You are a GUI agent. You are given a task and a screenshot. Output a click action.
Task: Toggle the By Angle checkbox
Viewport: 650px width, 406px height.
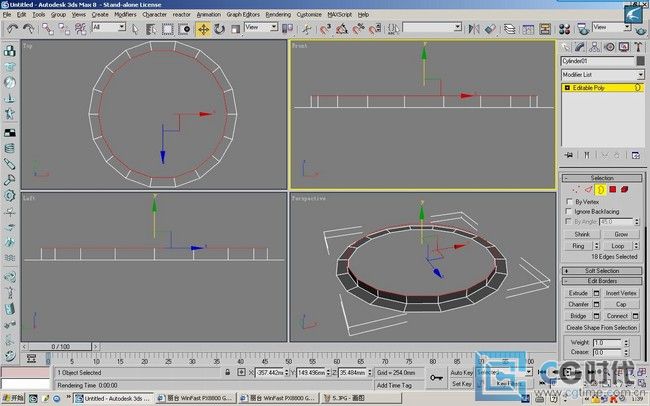pos(569,221)
